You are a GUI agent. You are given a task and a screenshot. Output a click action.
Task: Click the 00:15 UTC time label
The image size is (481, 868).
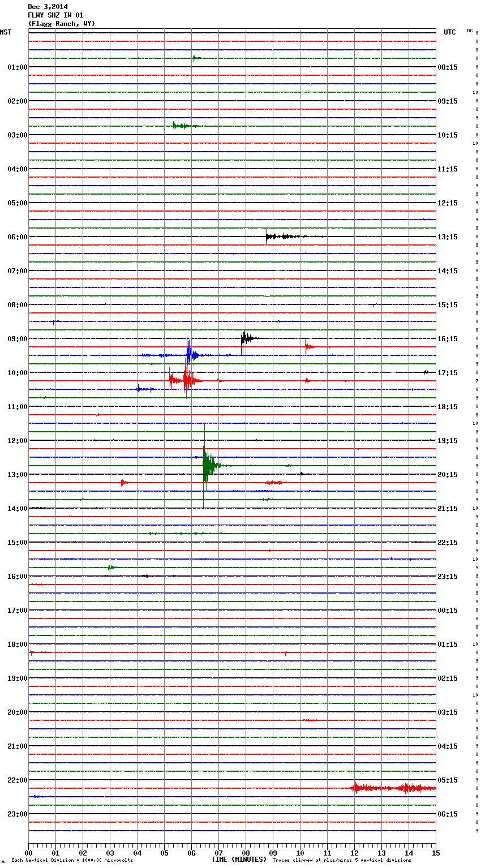tap(448, 611)
